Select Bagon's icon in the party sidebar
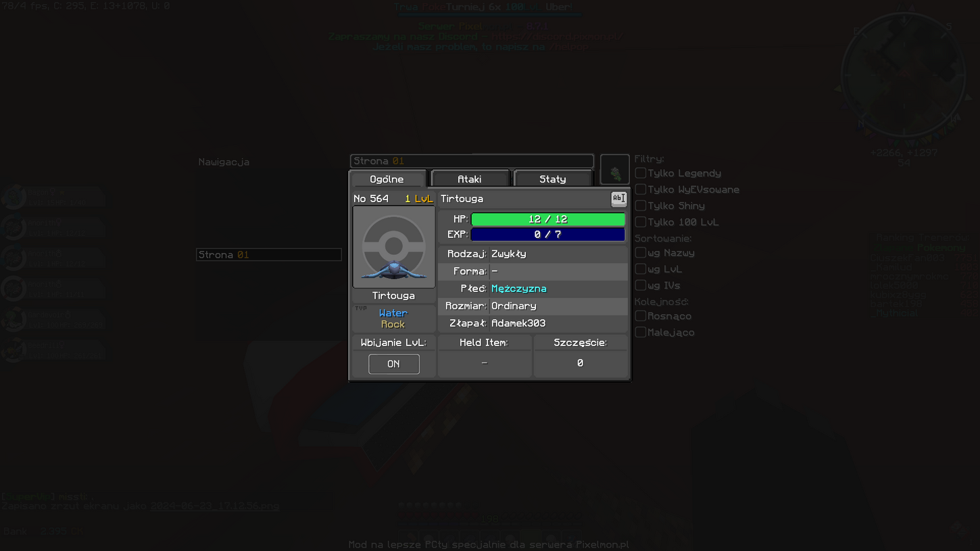 [14, 197]
